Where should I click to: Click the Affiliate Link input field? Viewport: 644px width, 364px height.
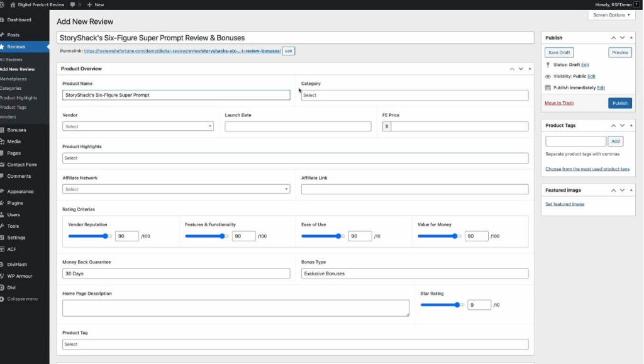tap(415, 189)
